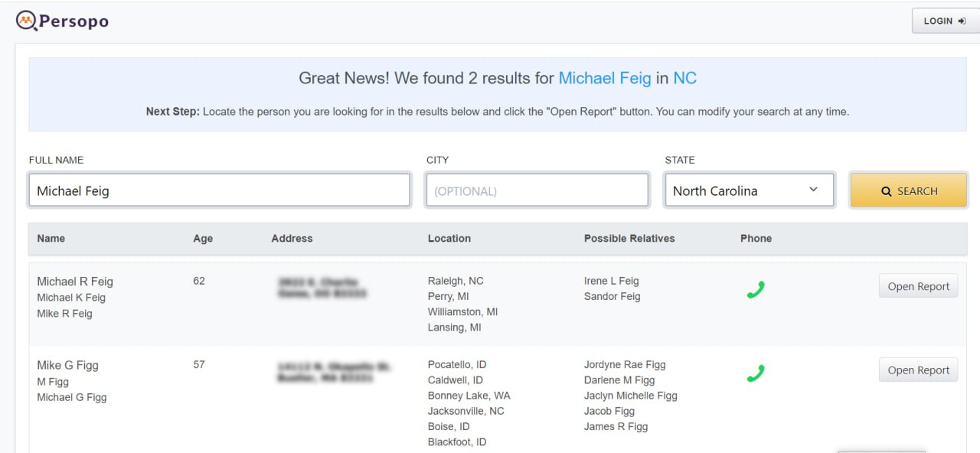Open Report for Mike G Figg
The image size is (980, 453).
[918, 370]
